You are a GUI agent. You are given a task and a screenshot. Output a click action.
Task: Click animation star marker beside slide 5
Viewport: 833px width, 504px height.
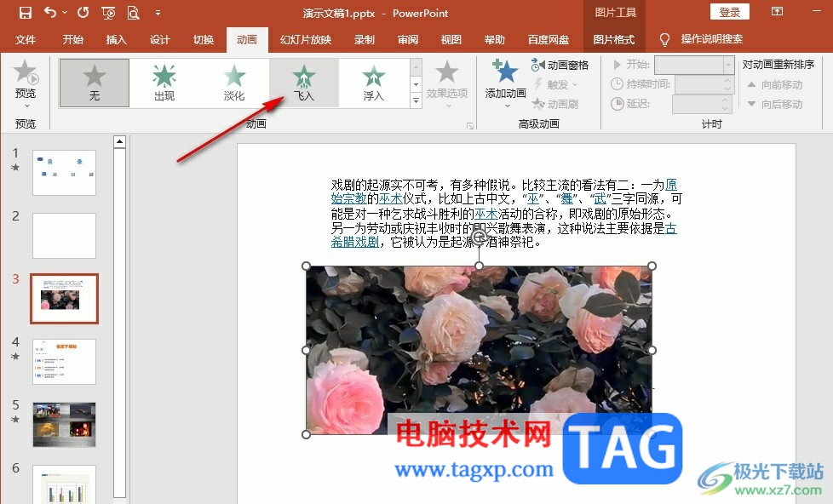pyautogui.click(x=15, y=419)
